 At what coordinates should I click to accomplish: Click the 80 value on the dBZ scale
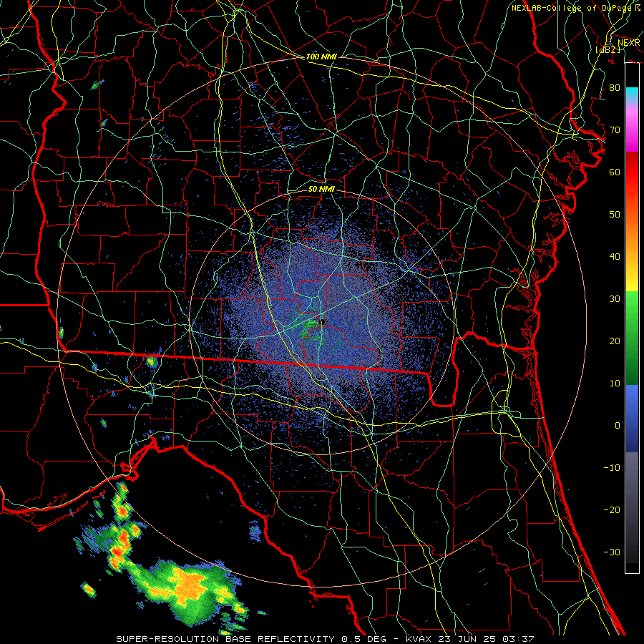pyautogui.click(x=615, y=88)
